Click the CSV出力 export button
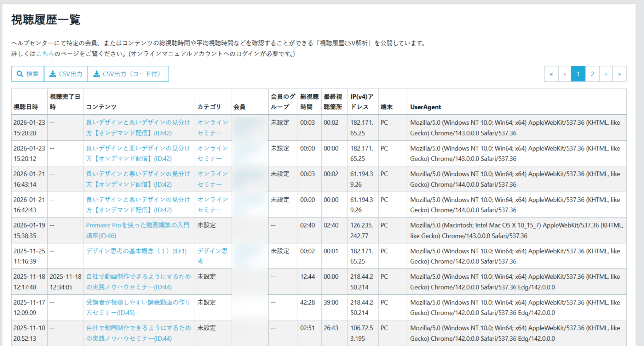Screen dimensions: 644x346 66,74
